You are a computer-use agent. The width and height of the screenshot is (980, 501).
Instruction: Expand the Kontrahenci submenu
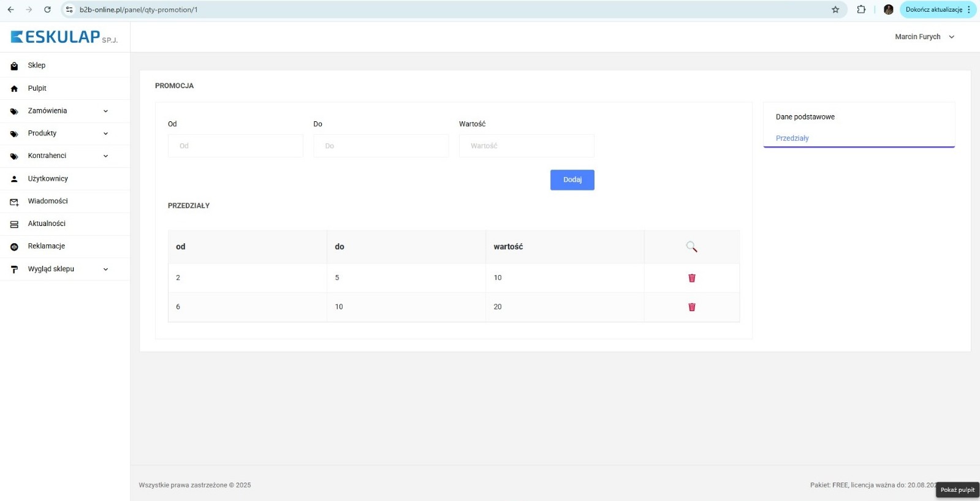click(x=105, y=156)
